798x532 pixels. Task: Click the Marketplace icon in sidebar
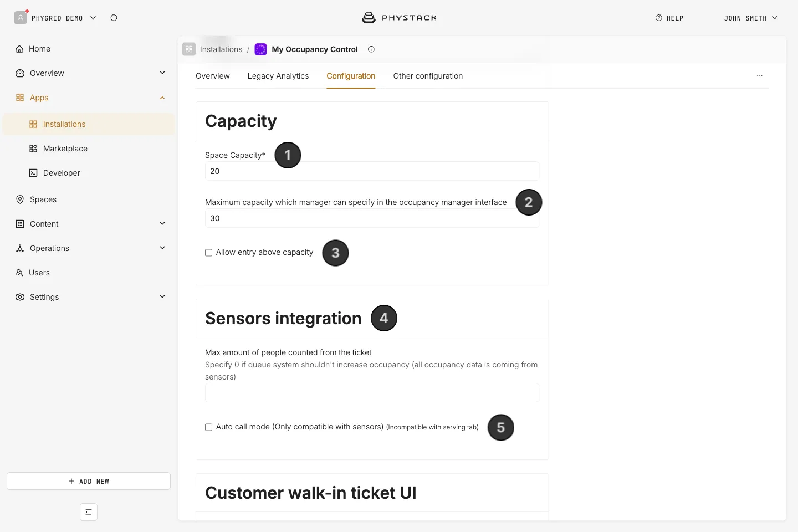tap(33, 149)
